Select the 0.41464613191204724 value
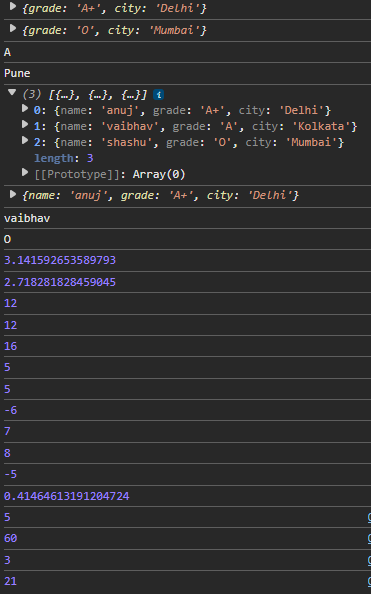This screenshot has height=594, width=371. point(67,496)
